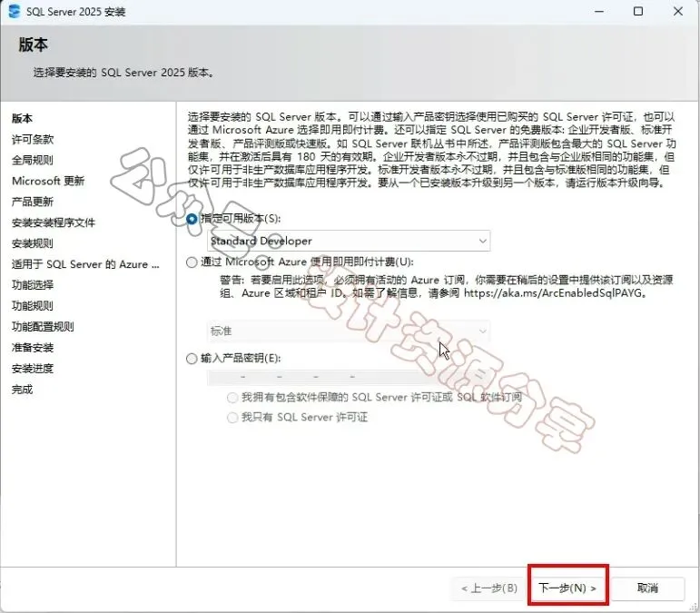Select the 安装规则 step in the sidebar

coord(33,243)
